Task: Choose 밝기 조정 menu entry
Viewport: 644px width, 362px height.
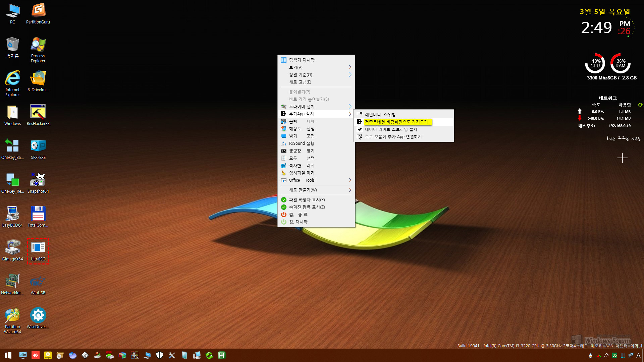Action: (316, 136)
